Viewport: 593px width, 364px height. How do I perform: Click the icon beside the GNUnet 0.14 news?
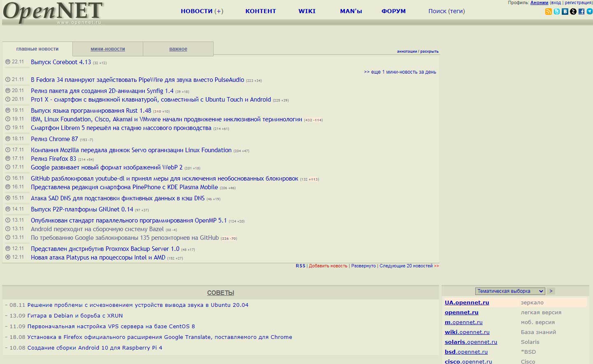click(x=8, y=209)
